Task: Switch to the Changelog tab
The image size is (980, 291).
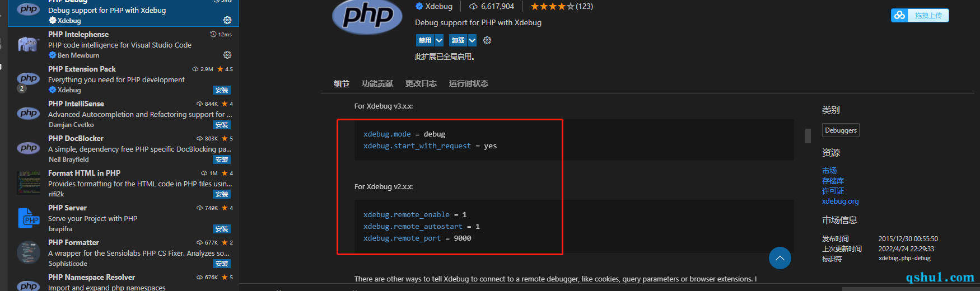Action: [x=421, y=83]
